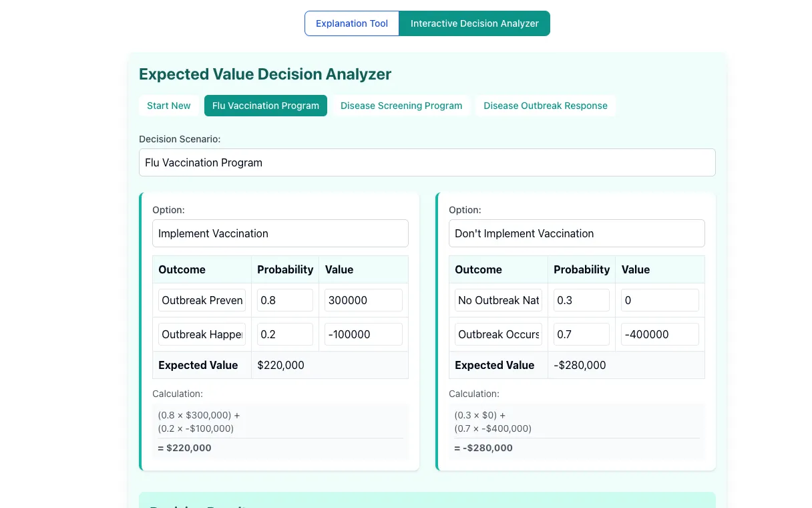Switch to the Explanation Tool tab
812x508 pixels.
(x=352, y=23)
